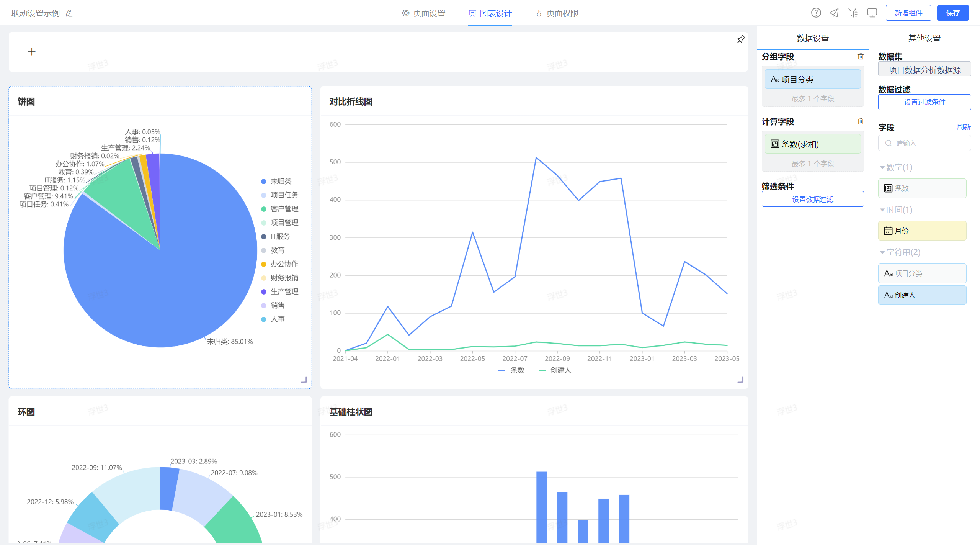Toggle 办公协作 legend item
This screenshot has width=980, height=545.
pos(279,264)
